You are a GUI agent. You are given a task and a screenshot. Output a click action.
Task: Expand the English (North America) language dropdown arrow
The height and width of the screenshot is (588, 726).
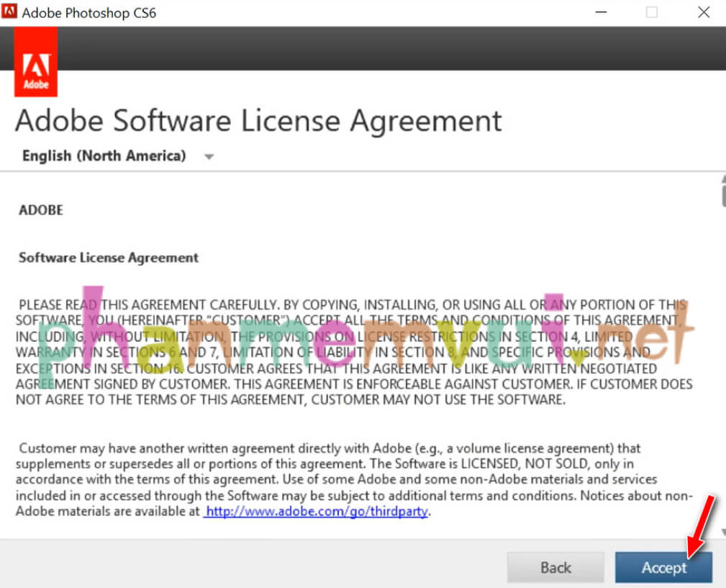tap(209, 156)
